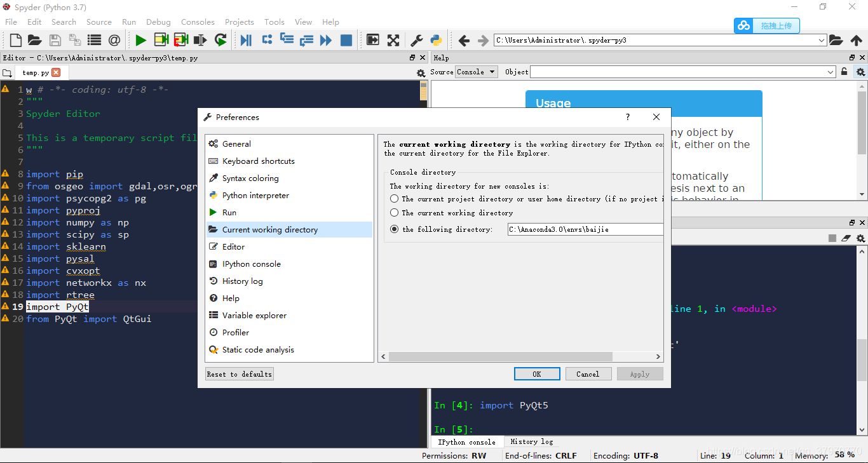Screen dimensions: 868x463
Task: Open IPython console options gear
Action: (x=860, y=238)
